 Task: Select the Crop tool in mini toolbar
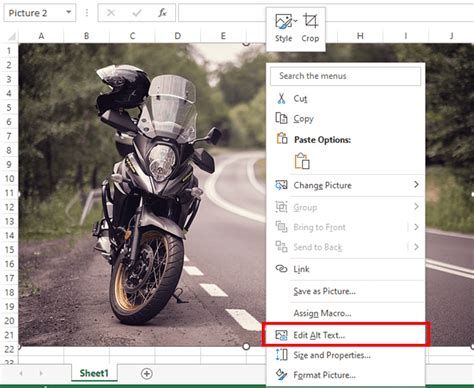(310, 21)
